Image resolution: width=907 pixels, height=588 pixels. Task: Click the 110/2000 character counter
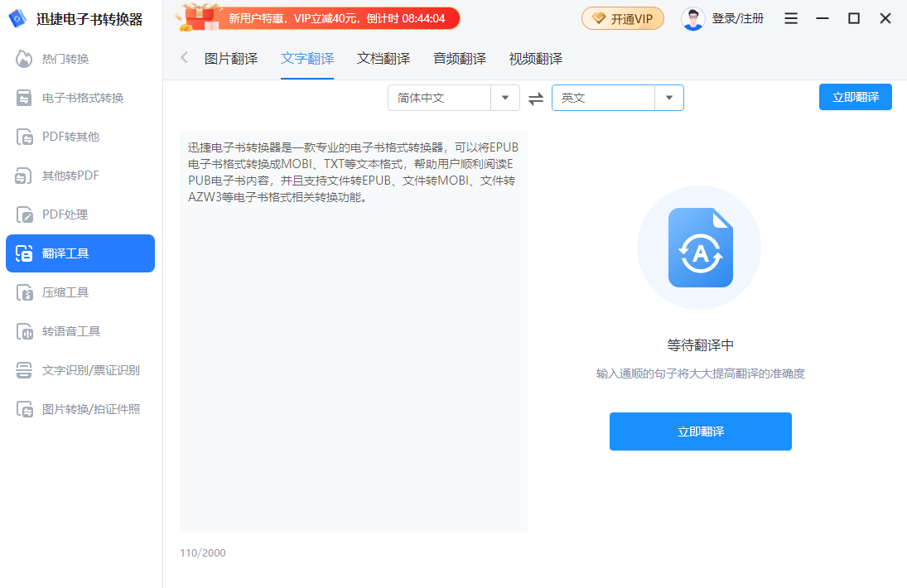pos(203,552)
